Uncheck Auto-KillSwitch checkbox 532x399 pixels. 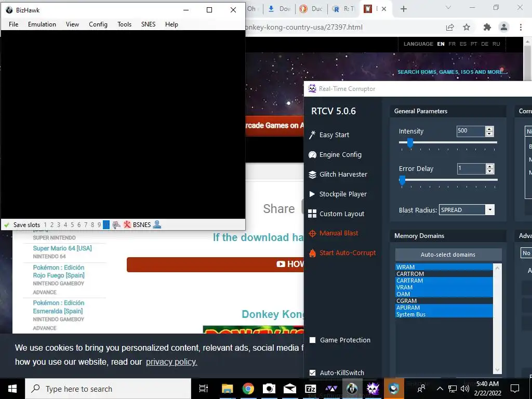[x=312, y=373]
